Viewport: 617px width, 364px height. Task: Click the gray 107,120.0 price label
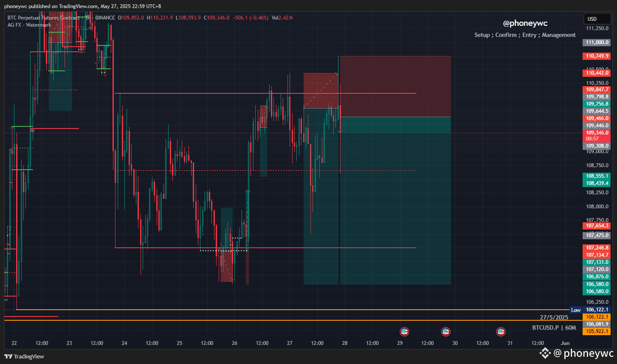pyautogui.click(x=597, y=269)
